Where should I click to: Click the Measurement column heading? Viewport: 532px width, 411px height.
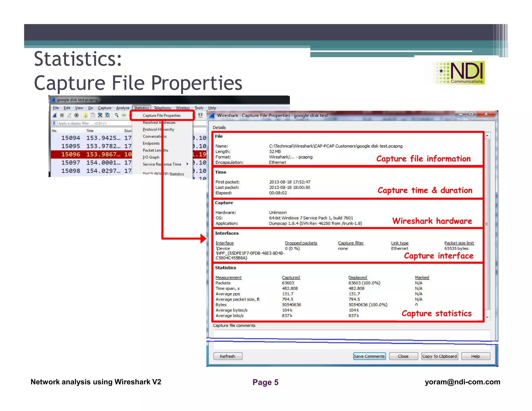coord(229,277)
